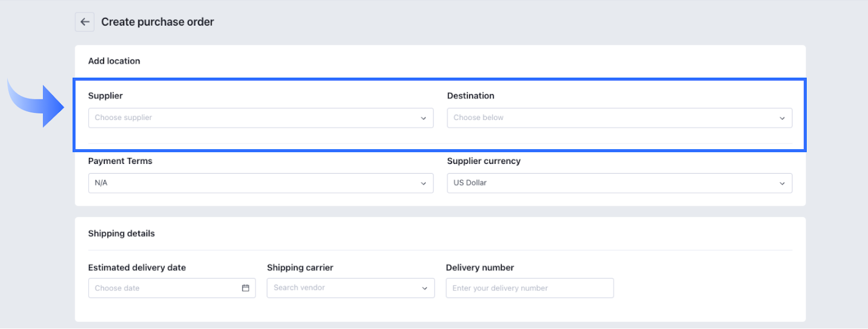Click the Shipping details section heading

coord(122,233)
